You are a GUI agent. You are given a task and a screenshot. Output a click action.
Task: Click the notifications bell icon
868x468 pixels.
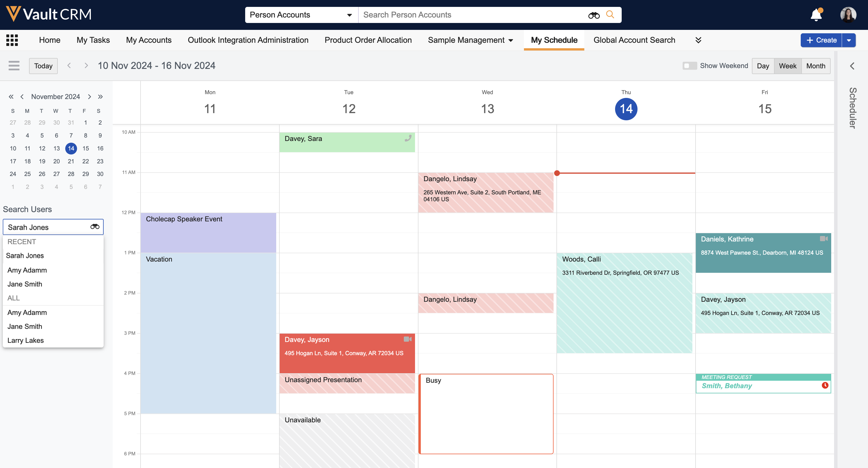(816, 15)
